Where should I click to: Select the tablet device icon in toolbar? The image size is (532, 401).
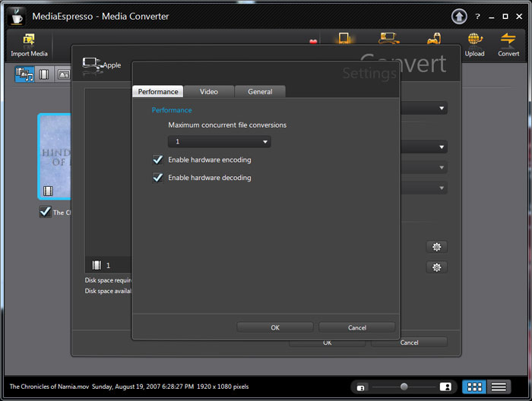pyautogui.click(x=344, y=38)
